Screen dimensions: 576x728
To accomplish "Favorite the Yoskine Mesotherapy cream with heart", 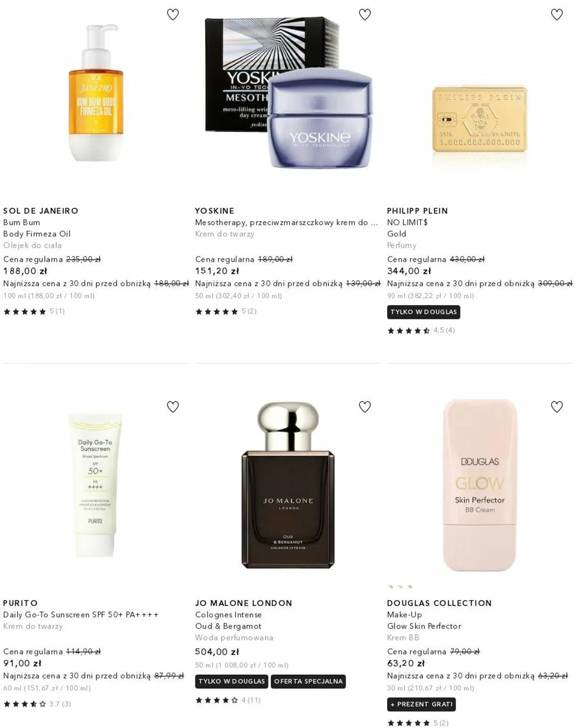I will click(x=364, y=15).
